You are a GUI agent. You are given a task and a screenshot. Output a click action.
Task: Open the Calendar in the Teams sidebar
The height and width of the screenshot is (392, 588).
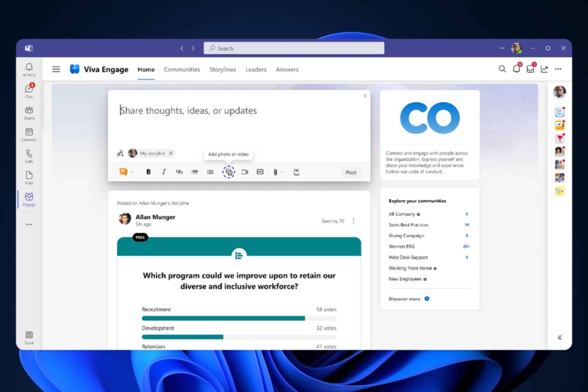tap(29, 135)
